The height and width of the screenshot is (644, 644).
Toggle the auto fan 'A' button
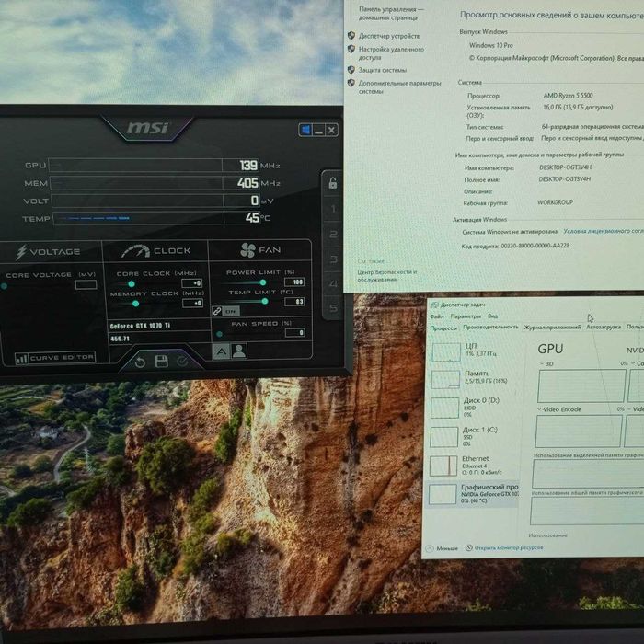click(x=222, y=351)
